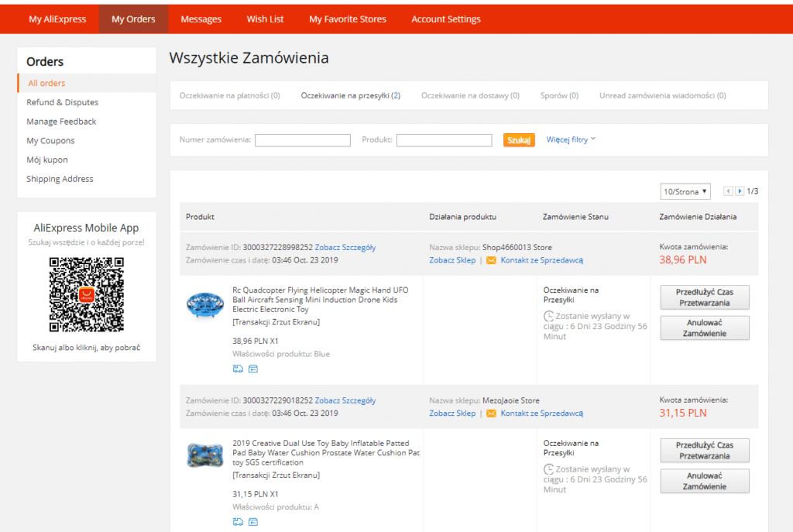This screenshot has width=793, height=532.
Task: Click the card icon under the Baby Water Cushion order
Action: pyautogui.click(x=253, y=522)
